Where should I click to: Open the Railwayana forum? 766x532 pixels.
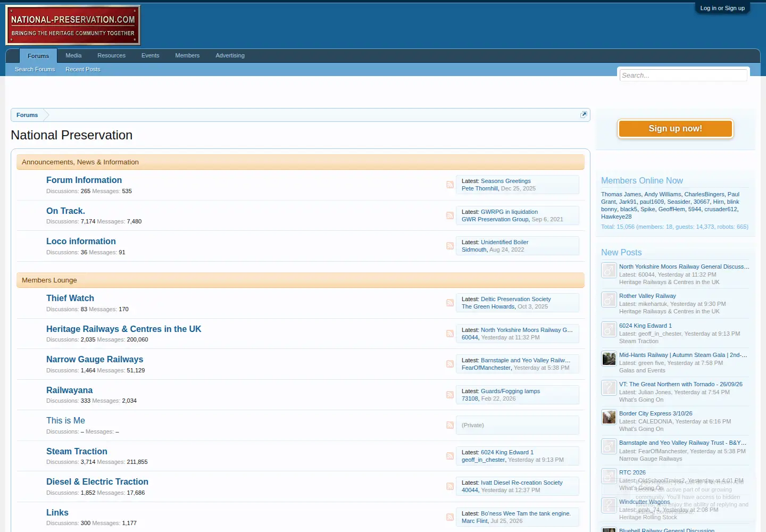(70, 390)
